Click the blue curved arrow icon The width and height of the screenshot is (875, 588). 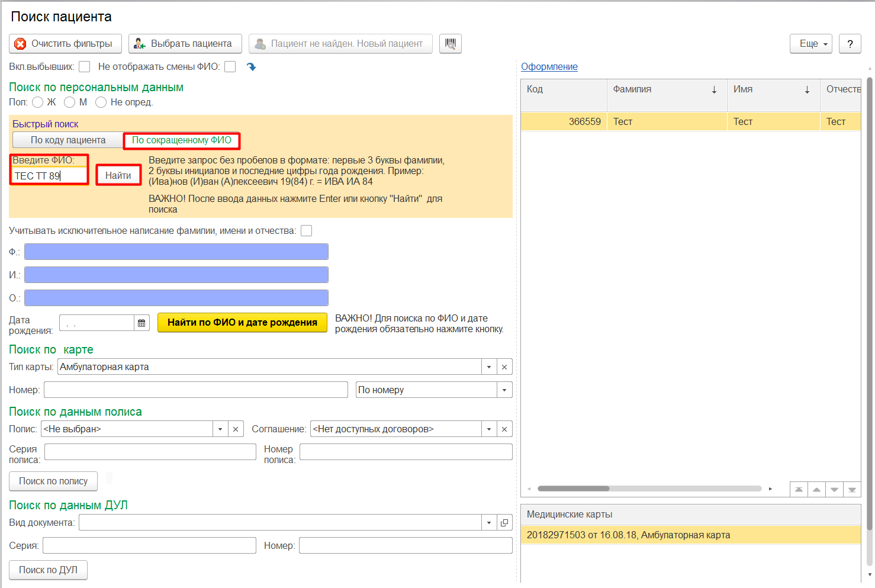(x=252, y=67)
